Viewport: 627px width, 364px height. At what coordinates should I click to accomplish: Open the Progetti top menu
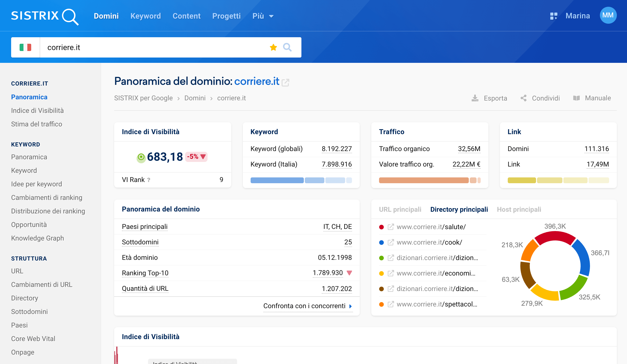pos(226,16)
